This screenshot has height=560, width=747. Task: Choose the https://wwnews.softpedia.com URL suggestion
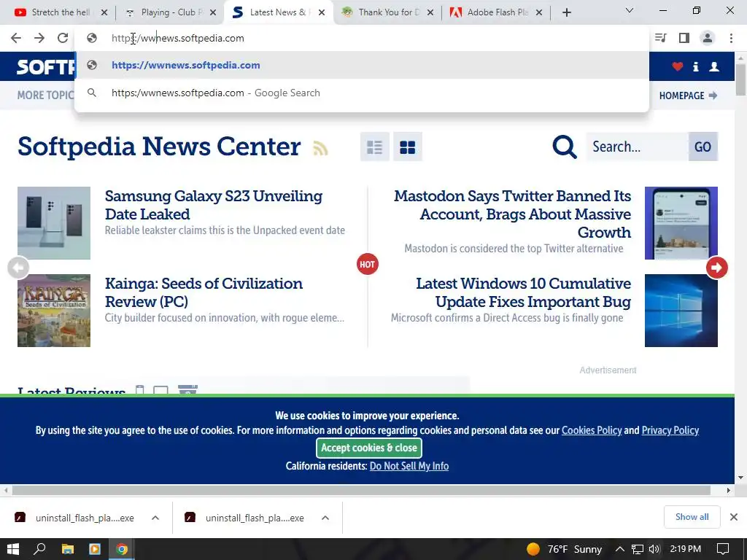pos(362,65)
